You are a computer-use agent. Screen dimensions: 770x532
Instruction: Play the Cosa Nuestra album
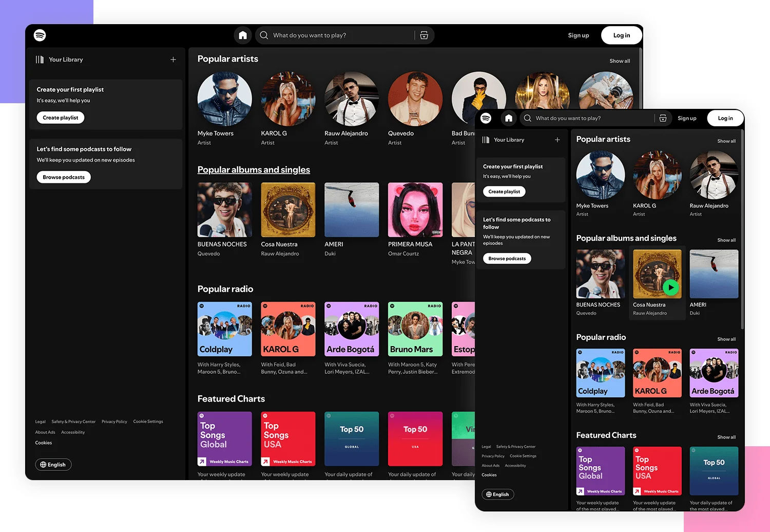point(671,288)
